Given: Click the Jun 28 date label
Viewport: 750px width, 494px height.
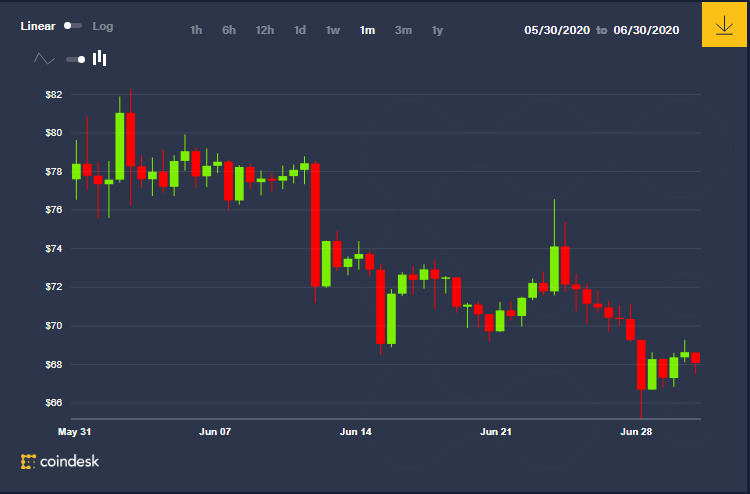Looking at the screenshot, I should point(636,432).
